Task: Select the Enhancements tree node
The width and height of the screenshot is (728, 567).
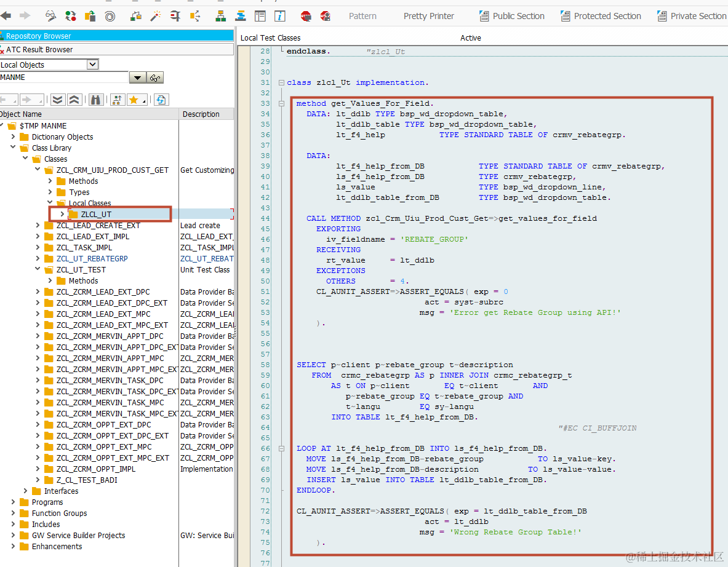Action: click(57, 546)
